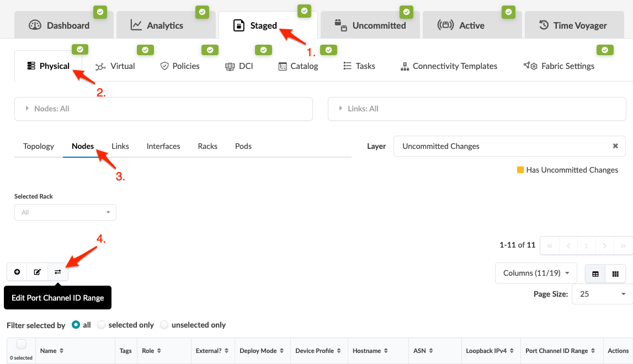Click green check badge above Analytics

pos(202,12)
